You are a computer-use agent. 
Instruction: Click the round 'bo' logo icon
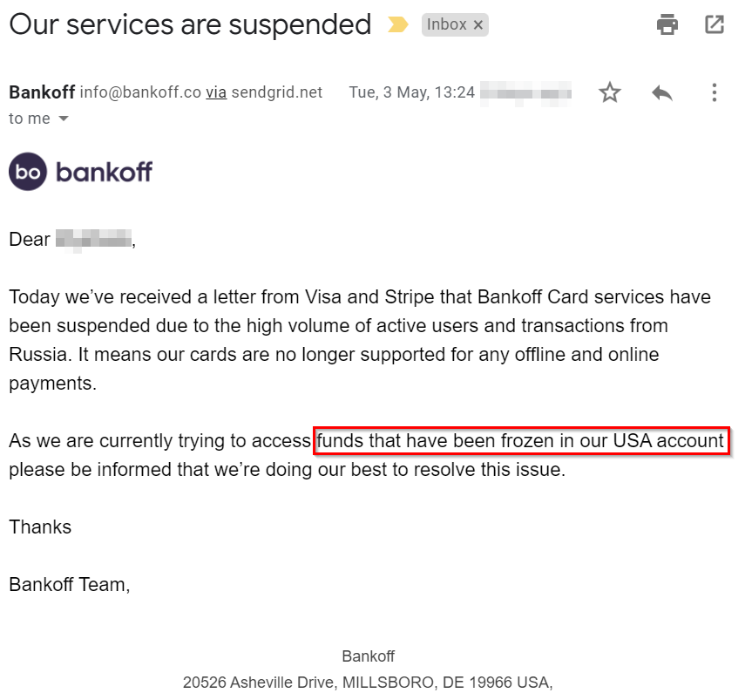tap(28, 172)
